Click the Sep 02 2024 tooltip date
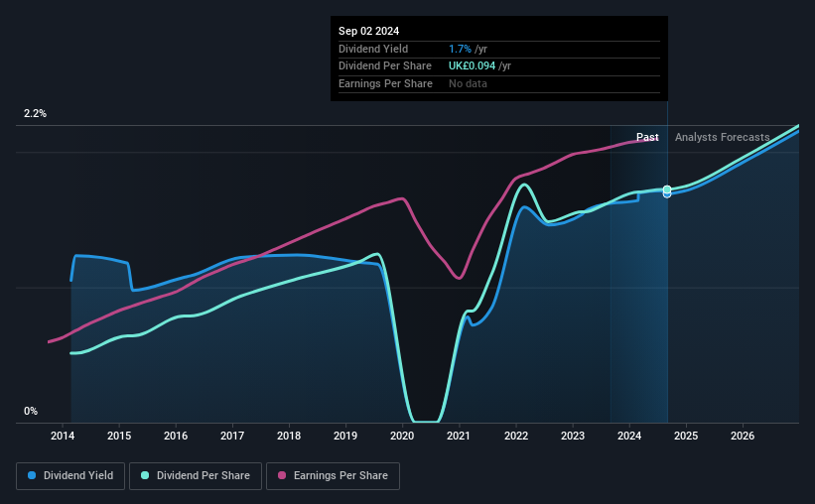 (369, 31)
